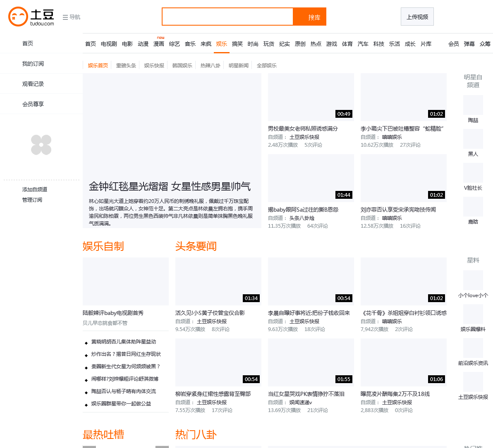Viewport: 493px width, 448px height.
Task: Click the 上传视频 upload button
Action: point(417,17)
